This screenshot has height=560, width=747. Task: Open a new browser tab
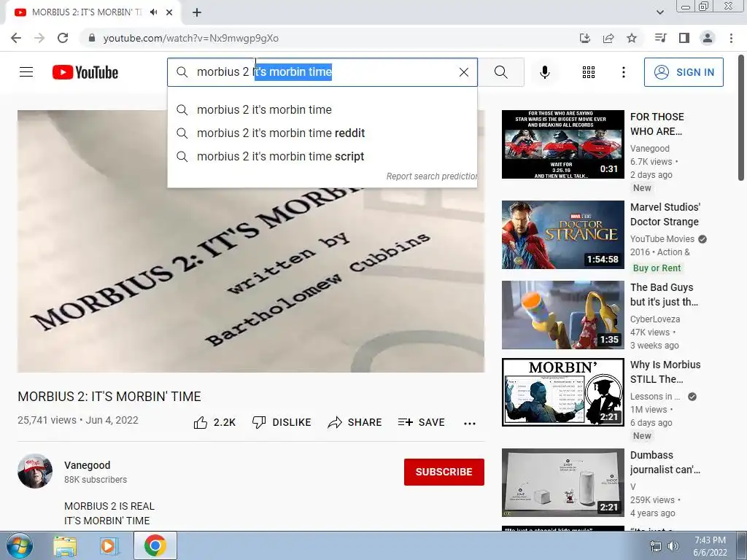click(197, 12)
